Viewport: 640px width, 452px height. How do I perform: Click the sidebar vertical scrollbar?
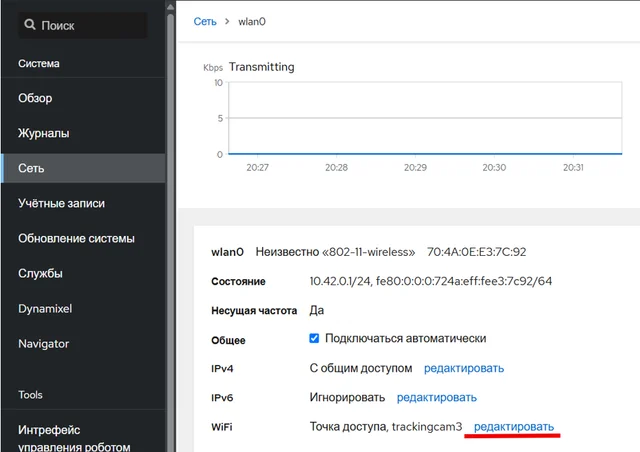pyautogui.click(x=171, y=233)
